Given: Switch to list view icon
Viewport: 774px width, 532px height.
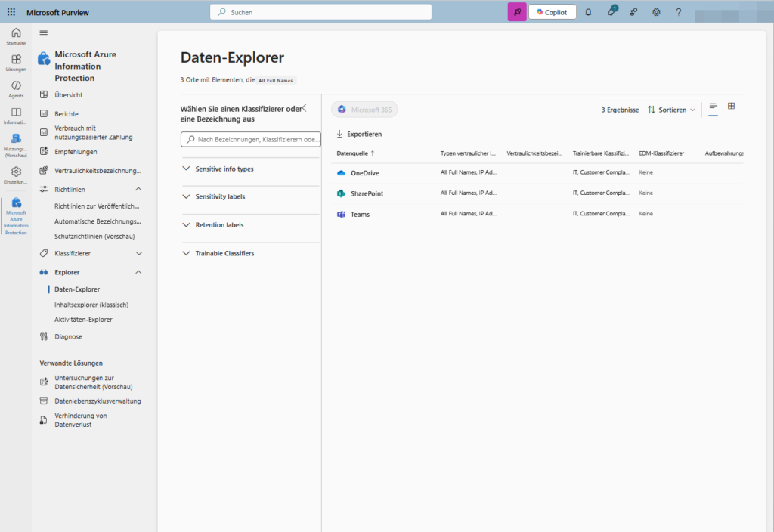Looking at the screenshot, I should [x=713, y=107].
